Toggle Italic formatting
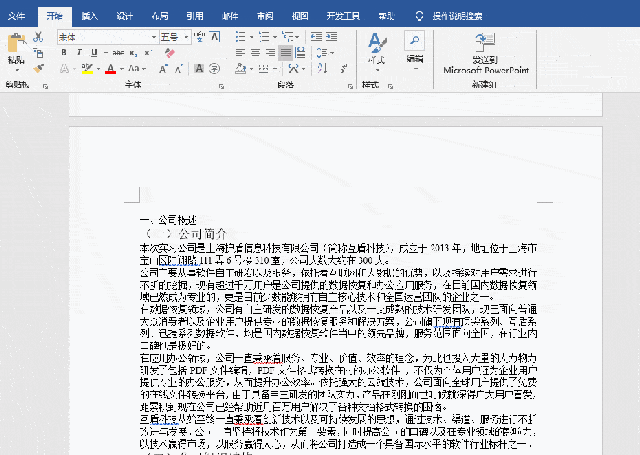640x455 pixels. coord(79,53)
